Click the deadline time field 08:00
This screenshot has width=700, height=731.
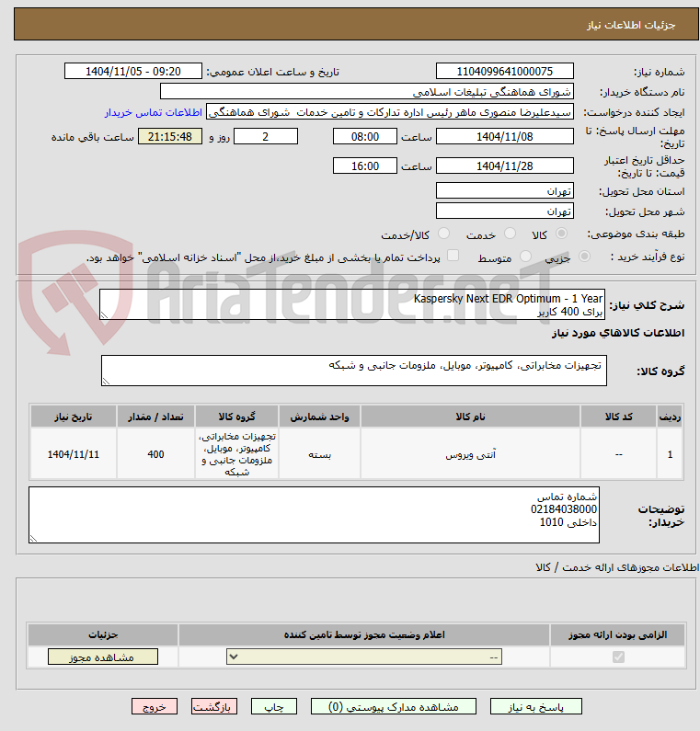364,137
